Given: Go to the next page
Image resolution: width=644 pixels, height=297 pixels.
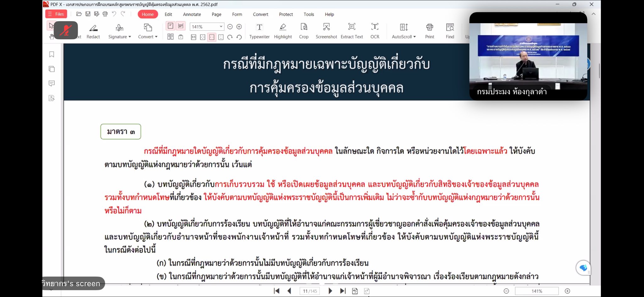Looking at the screenshot, I should (330, 291).
